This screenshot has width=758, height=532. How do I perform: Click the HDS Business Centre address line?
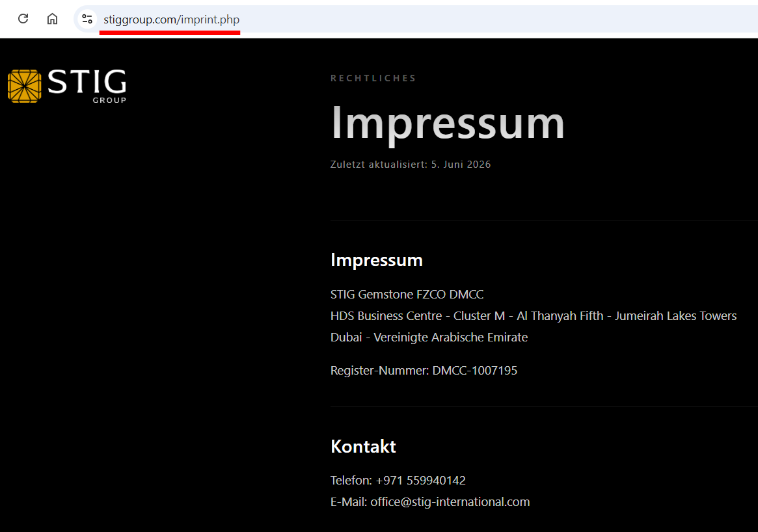coord(534,316)
